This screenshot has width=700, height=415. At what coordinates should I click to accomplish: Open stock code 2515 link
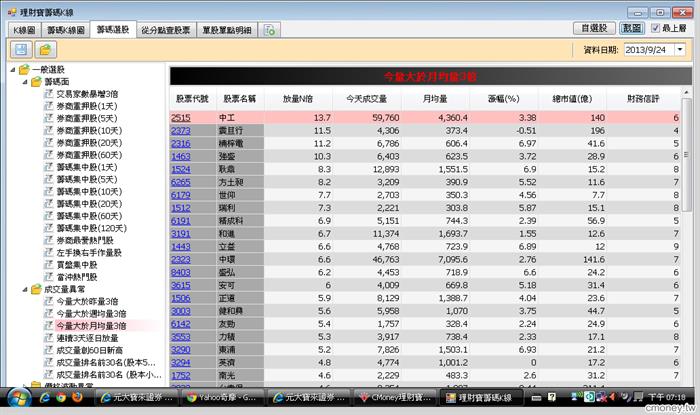181,118
